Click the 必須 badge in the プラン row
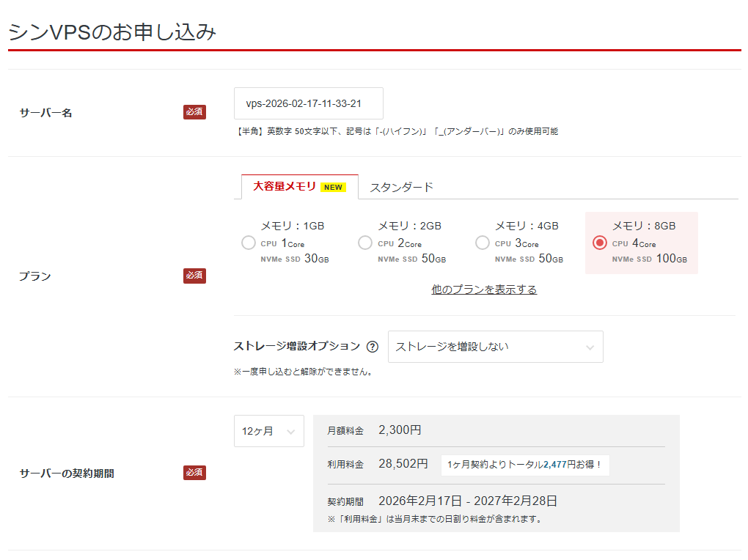 click(194, 276)
